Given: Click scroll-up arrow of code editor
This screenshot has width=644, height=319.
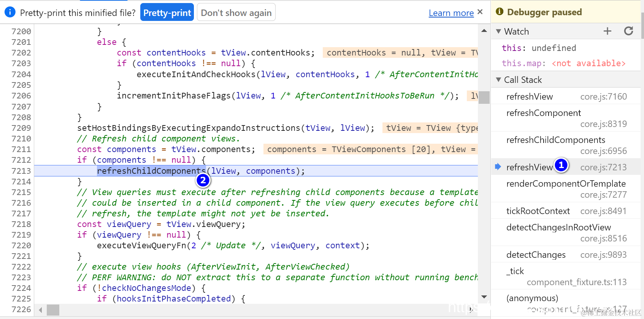Looking at the screenshot, I should coord(484,31).
